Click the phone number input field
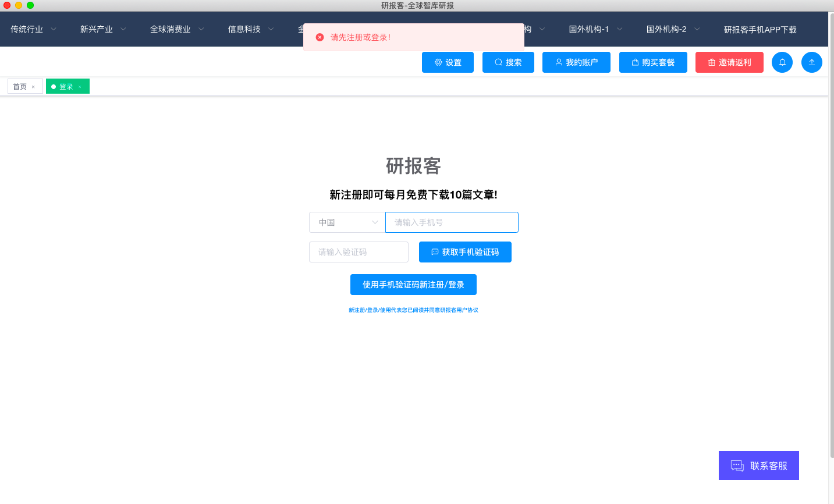Image resolution: width=834 pixels, height=504 pixels. click(x=452, y=222)
